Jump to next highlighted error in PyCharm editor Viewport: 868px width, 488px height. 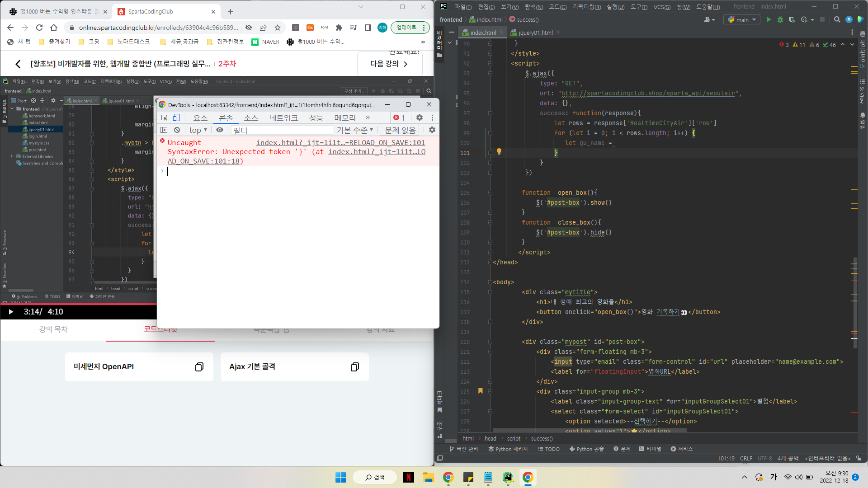(x=852, y=44)
